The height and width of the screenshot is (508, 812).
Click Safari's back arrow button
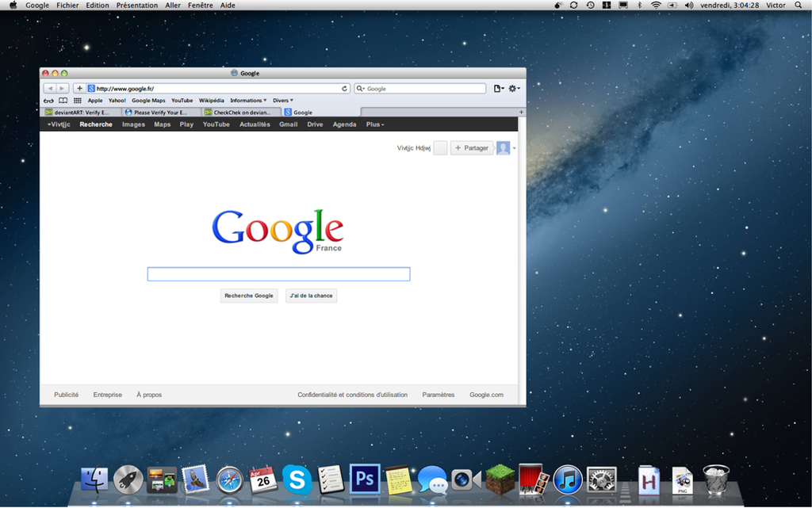tap(50, 89)
